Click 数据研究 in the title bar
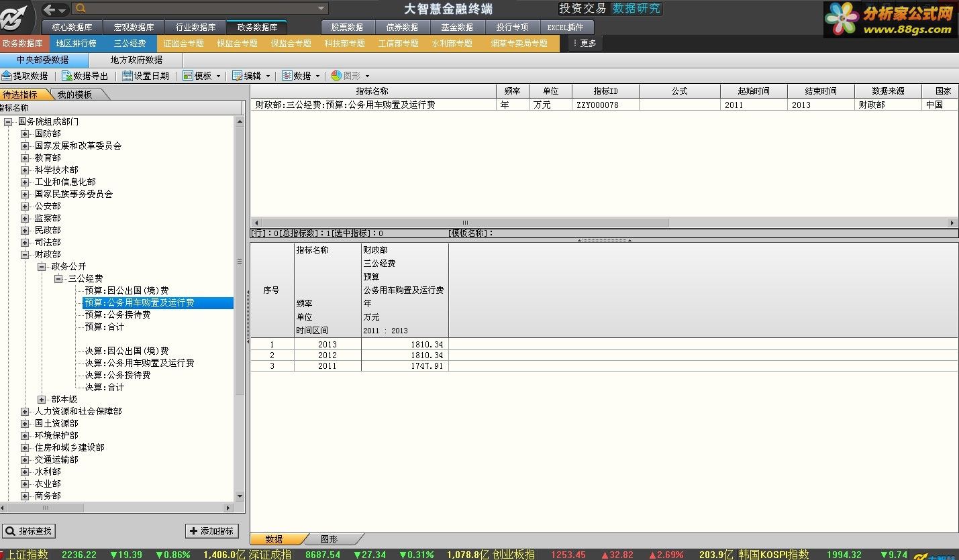Screen dimensions: 959x560 [x=636, y=8]
